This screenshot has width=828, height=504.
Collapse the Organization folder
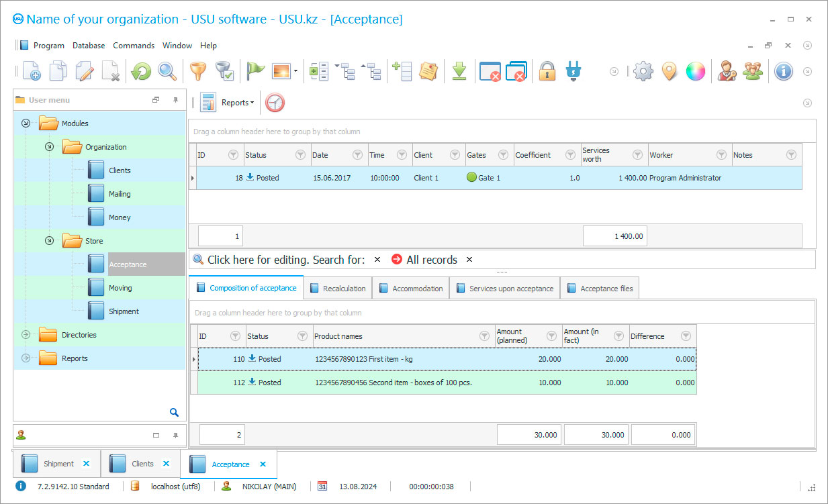(48, 146)
